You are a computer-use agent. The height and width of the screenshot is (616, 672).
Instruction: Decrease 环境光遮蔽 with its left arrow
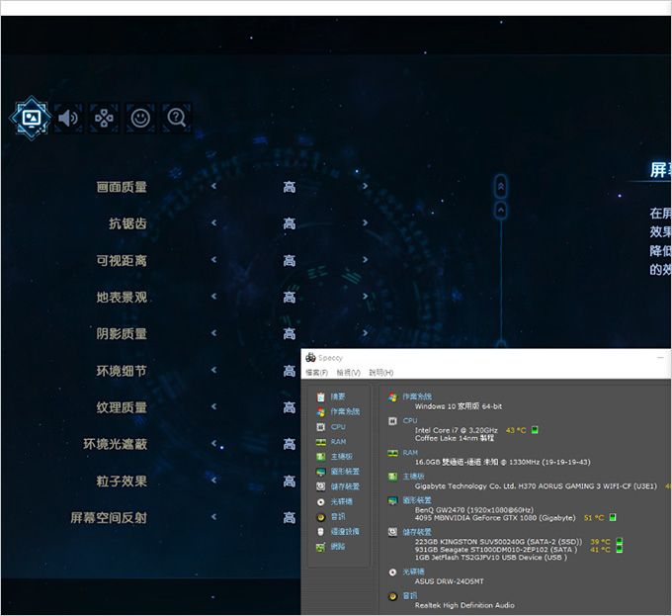pos(213,443)
